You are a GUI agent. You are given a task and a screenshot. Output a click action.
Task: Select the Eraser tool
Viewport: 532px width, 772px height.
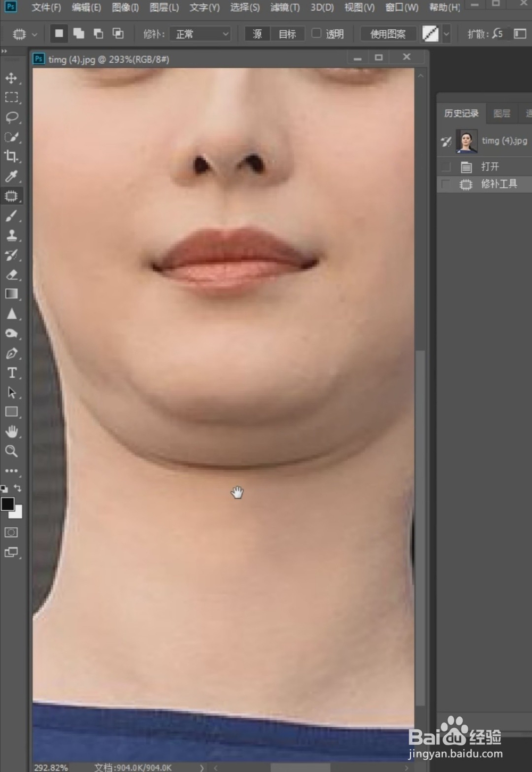11,275
